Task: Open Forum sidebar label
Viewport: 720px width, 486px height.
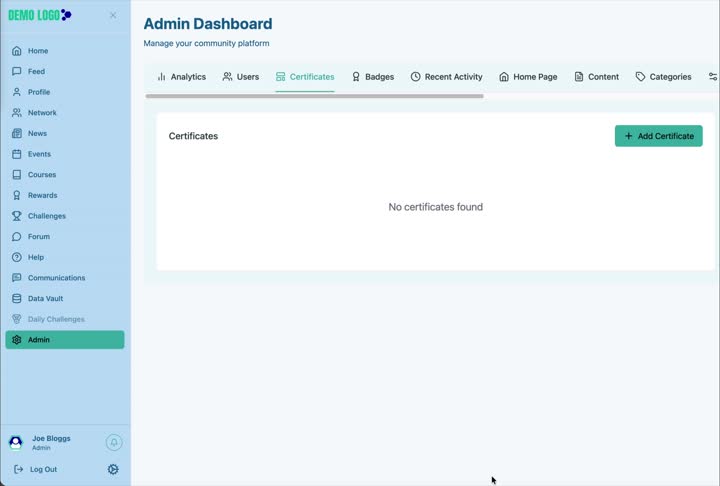Action: (x=39, y=237)
